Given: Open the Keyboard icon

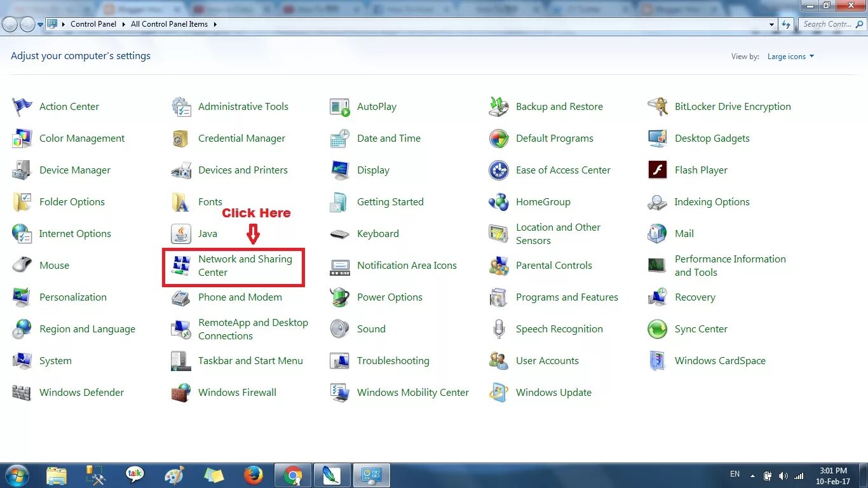Looking at the screenshot, I should [x=340, y=234].
